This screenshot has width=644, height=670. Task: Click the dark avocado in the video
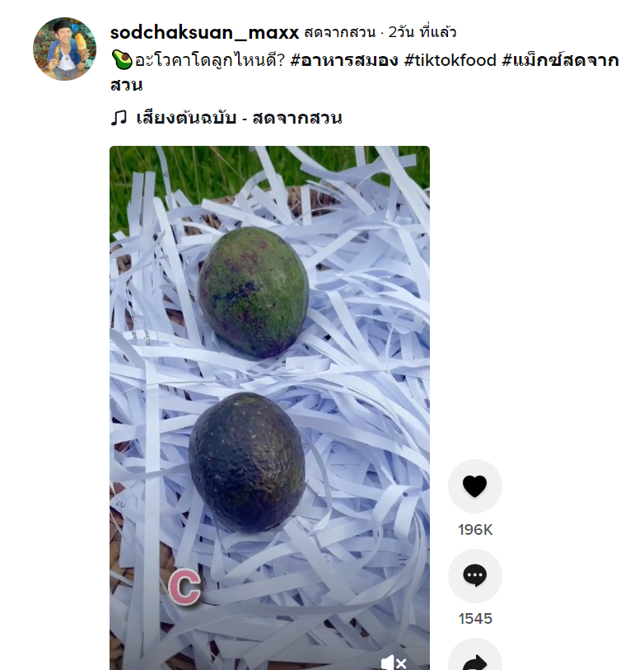[x=247, y=462]
